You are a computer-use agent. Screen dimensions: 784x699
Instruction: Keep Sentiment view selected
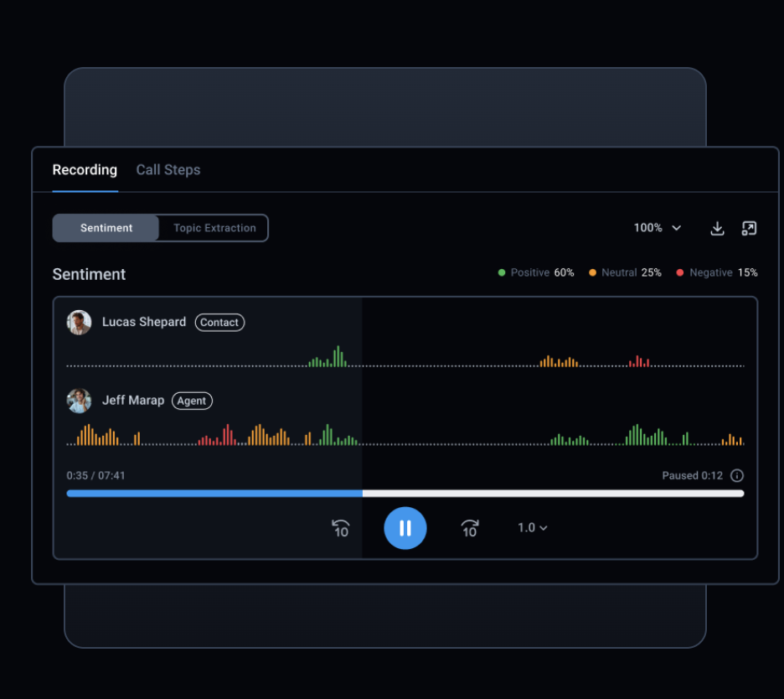[106, 228]
